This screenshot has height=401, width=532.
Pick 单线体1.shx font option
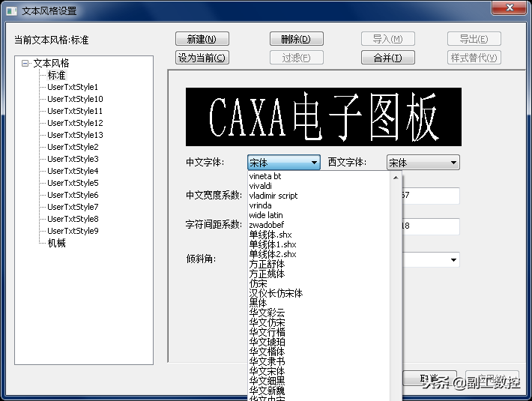pos(319,244)
